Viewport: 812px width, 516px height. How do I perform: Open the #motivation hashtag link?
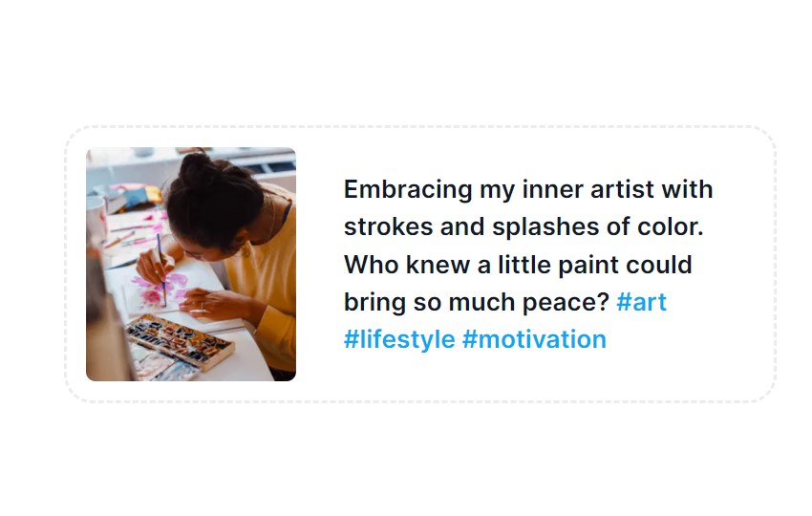(x=534, y=340)
